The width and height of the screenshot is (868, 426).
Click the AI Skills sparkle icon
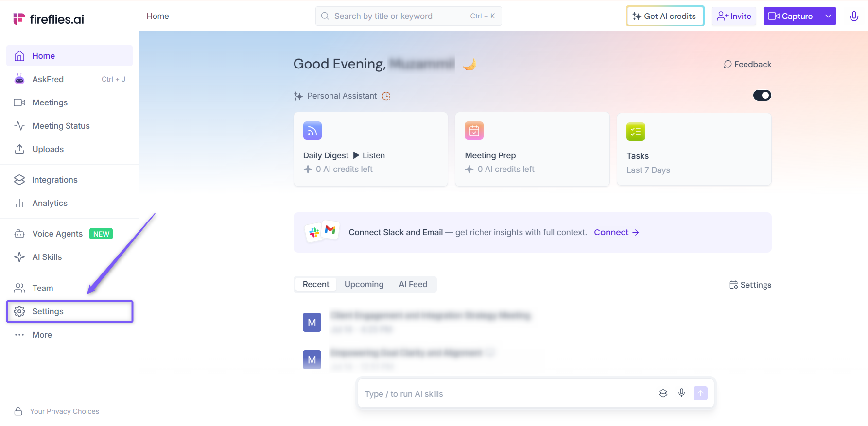coord(19,257)
